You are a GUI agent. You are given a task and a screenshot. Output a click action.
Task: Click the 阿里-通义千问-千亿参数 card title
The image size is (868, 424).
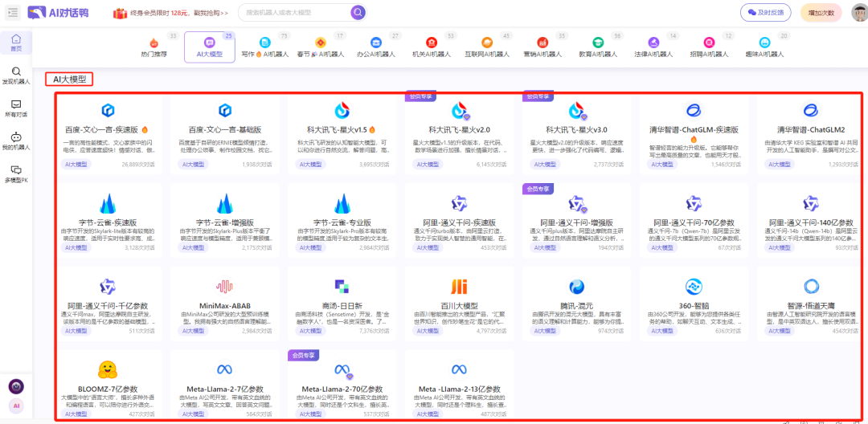108,306
